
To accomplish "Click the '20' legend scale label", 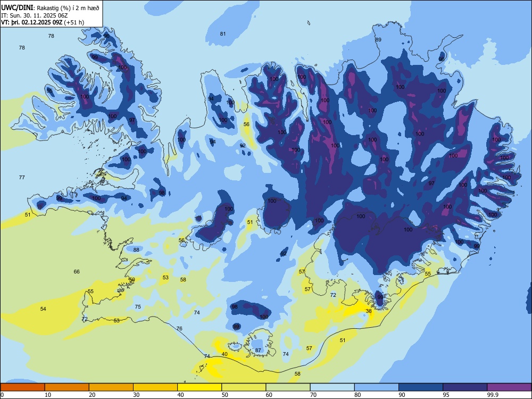I will (92, 395).
